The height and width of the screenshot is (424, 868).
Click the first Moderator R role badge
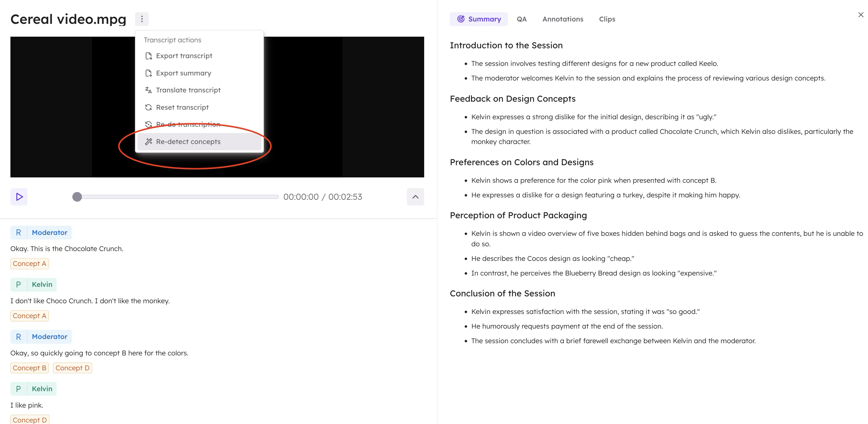tap(18, 233)
